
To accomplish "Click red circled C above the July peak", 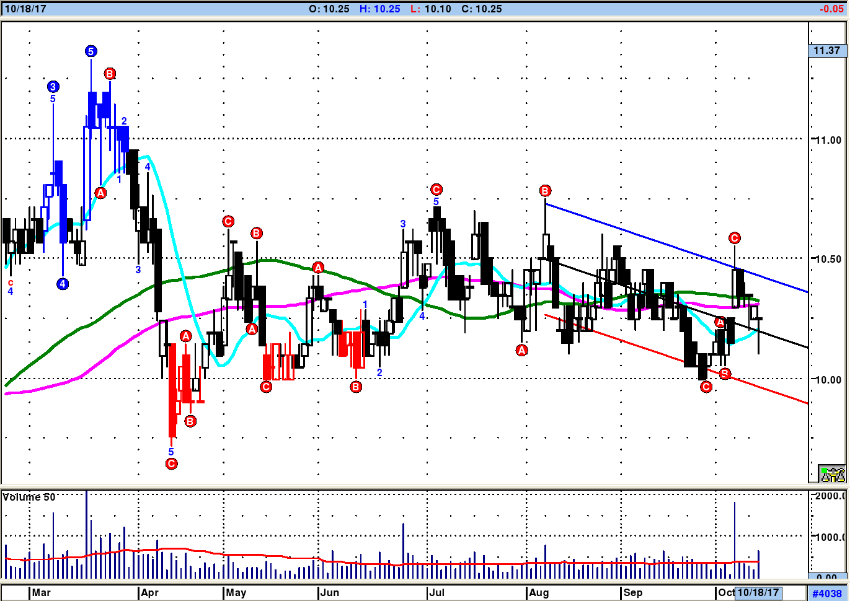I will [436, 190].
